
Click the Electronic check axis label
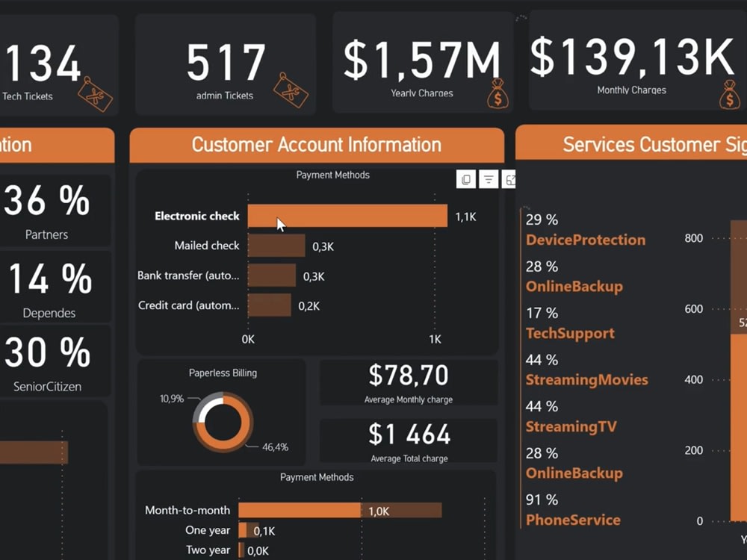click(196, 216)
